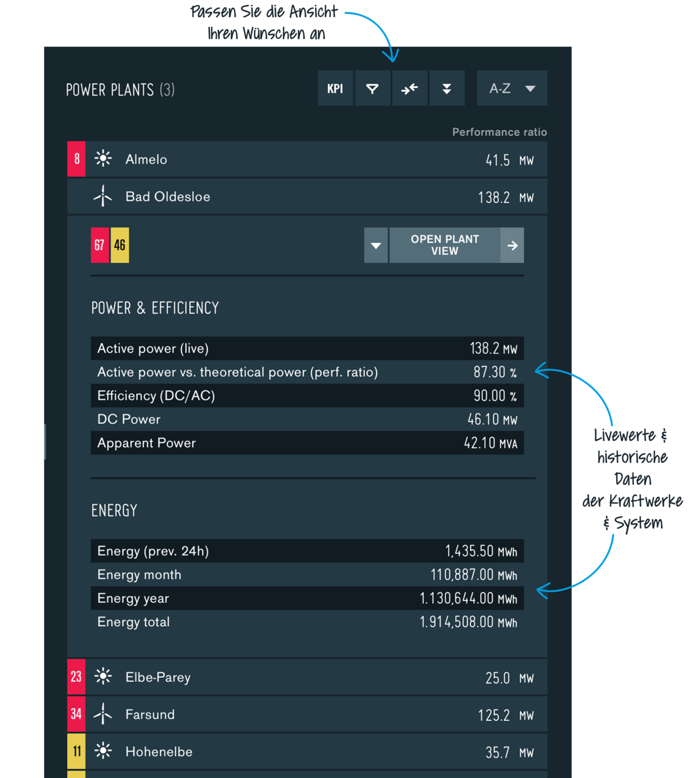This screenshot has height=778, width=700.
Task: Select the Apparent Power row
Action: tap(307, 443)
